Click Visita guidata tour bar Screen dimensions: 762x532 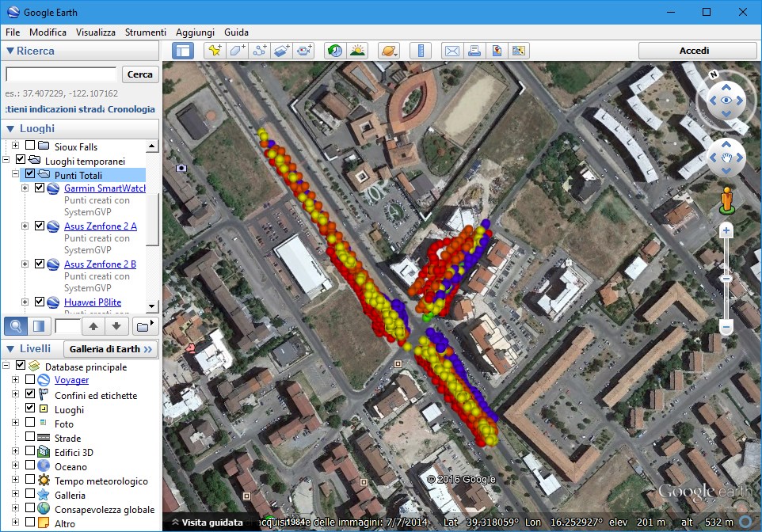(x=208, y=522)
